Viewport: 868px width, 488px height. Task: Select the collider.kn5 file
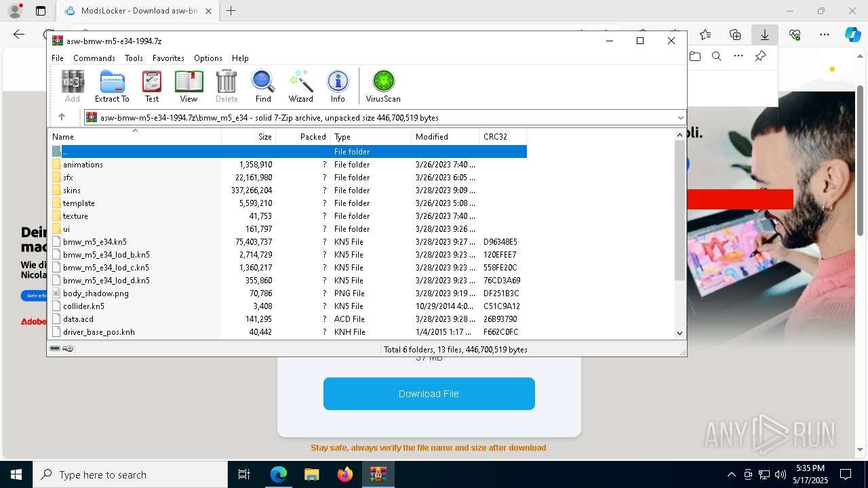click(x=288, y=306)
